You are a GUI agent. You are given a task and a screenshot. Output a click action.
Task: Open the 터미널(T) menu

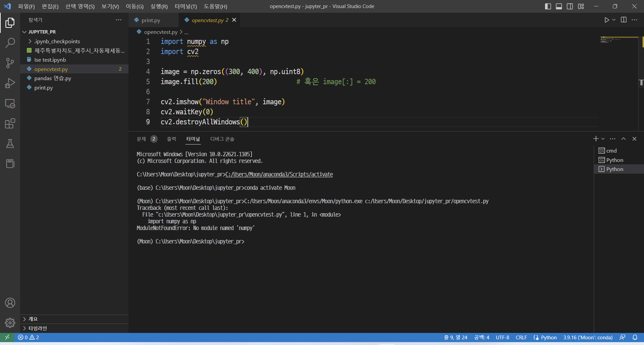[x=185, y=6]
